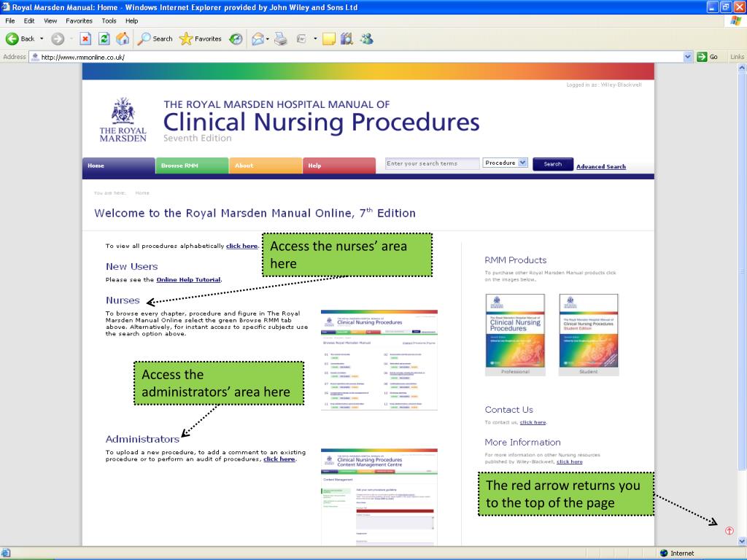Viewport: 747px width, 560px height.
Task: Click 'click here' under Contact Us
Action: pos(533,422)
